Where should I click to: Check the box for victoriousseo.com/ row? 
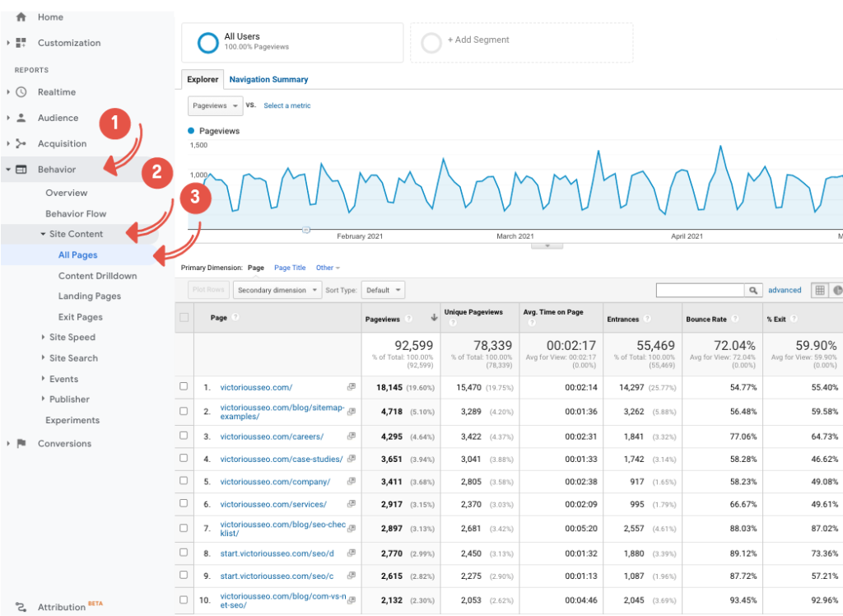(184, 386)
